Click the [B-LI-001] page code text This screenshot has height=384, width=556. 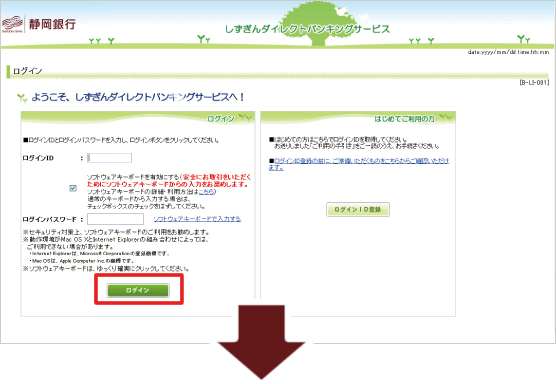coord(534,82)
